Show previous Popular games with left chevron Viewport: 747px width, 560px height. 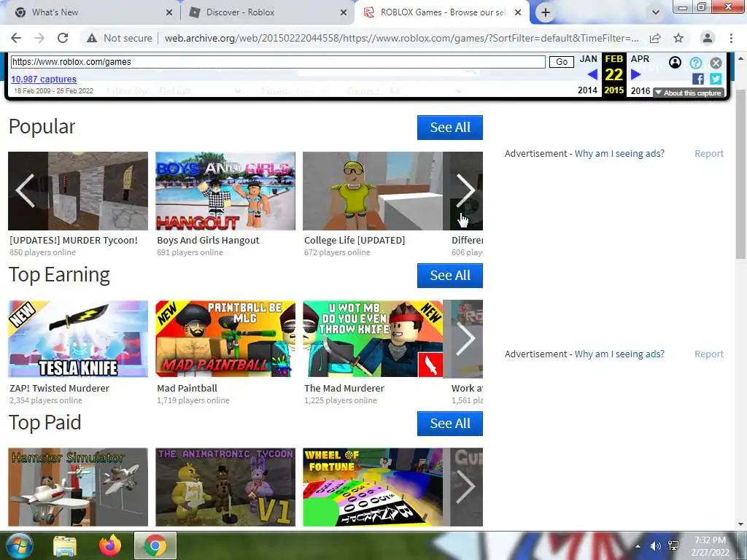point(26,190)
